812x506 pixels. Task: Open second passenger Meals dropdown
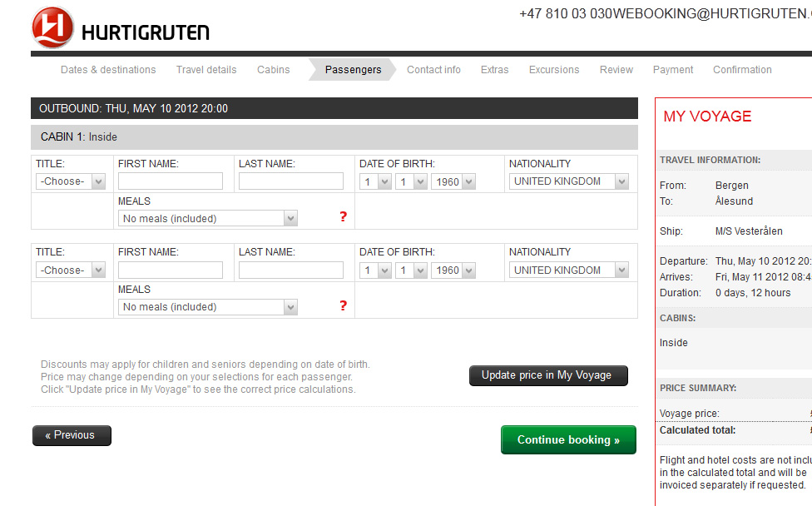pyautogui.click(x=208, y=306)
